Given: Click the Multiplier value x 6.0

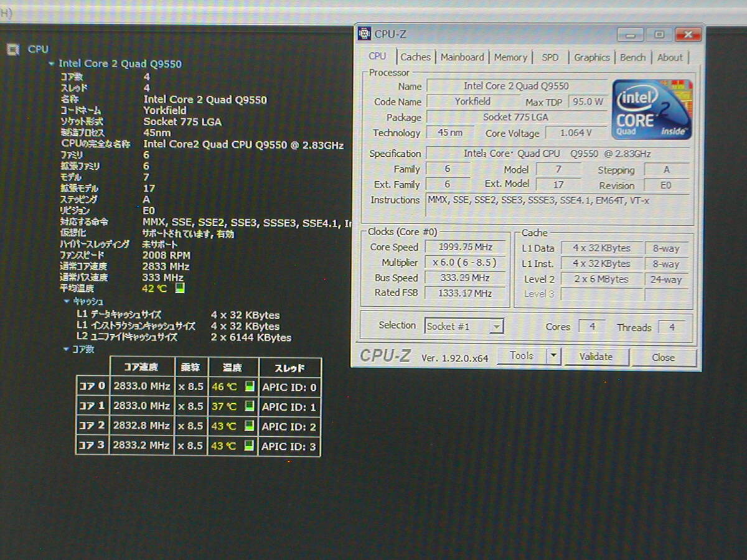Looking at the screenshot, I should (466, 263).
